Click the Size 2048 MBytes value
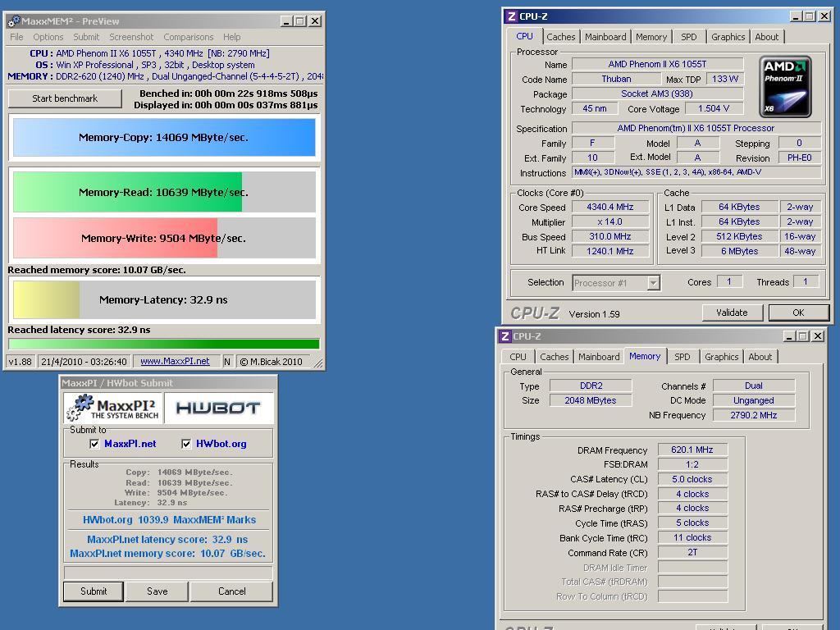This screenshot has width=840, height=630. [591, 400]
